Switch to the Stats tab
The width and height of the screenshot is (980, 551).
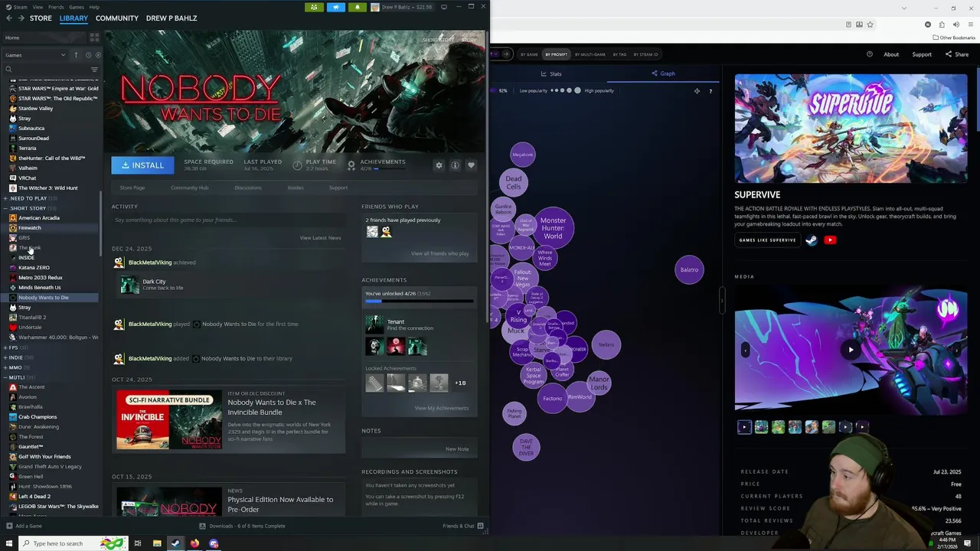pos(550,73)
